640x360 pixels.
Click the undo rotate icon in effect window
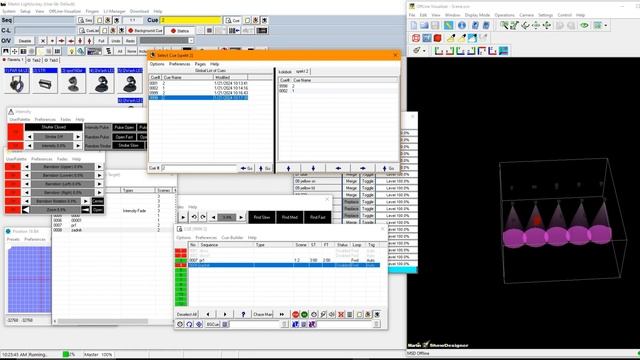pyautogui.click(x=194, y=217)
